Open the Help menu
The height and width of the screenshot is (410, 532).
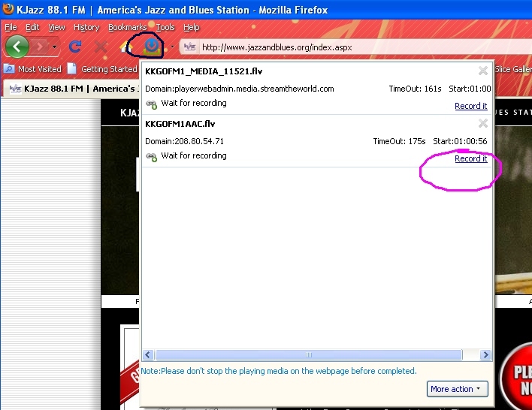pos(192,27)
